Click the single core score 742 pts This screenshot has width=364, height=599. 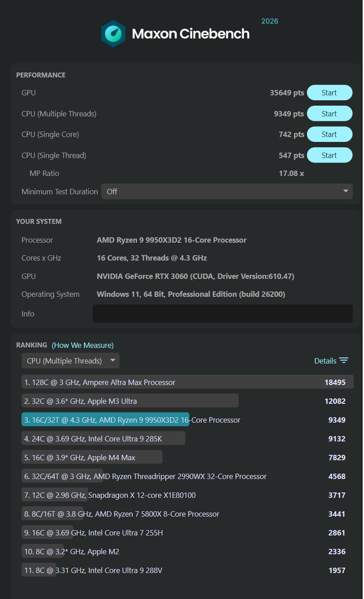(291, 134)
